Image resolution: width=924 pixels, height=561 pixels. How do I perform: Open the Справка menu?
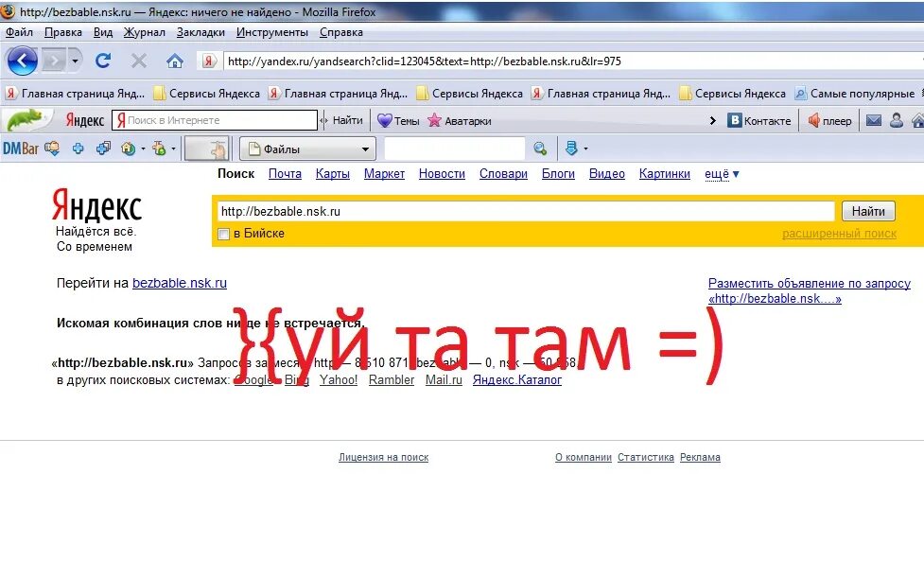pyautogui.click(x=341, y=32)
